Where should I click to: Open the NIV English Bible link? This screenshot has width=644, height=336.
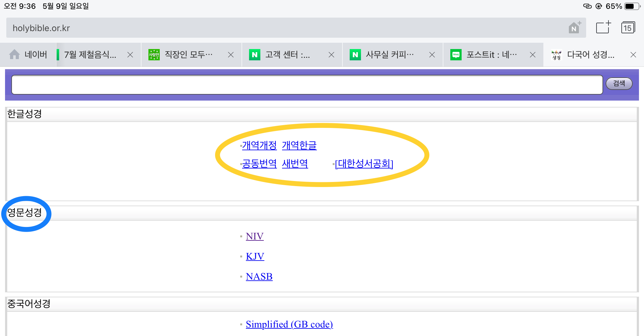pos(255,236)
